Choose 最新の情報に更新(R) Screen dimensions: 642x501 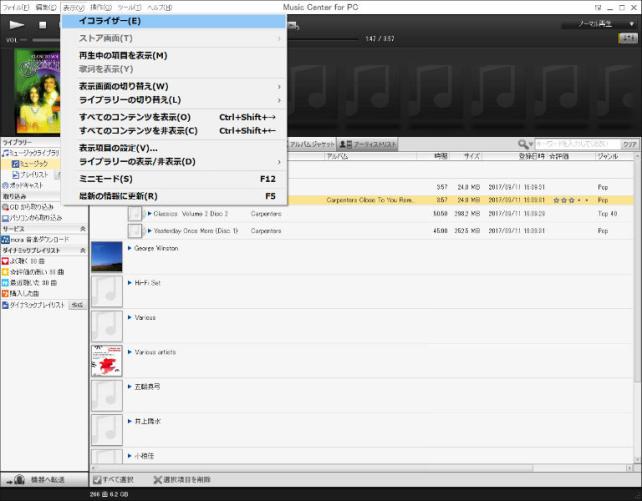174,196
